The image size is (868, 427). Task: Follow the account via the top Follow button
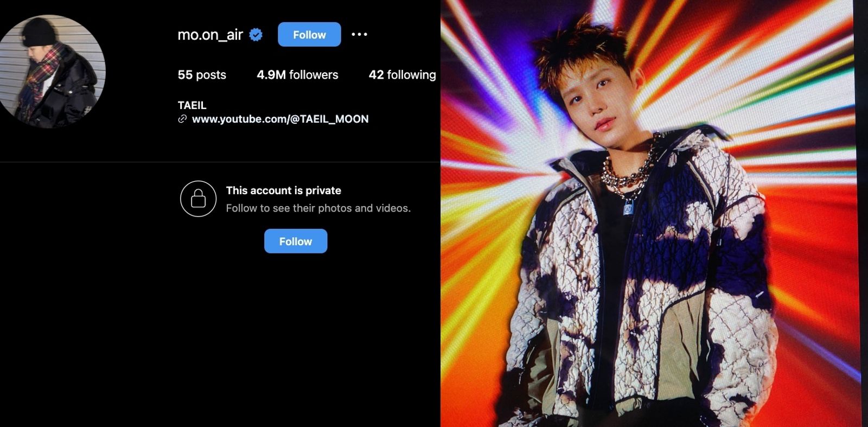[309, 34]
